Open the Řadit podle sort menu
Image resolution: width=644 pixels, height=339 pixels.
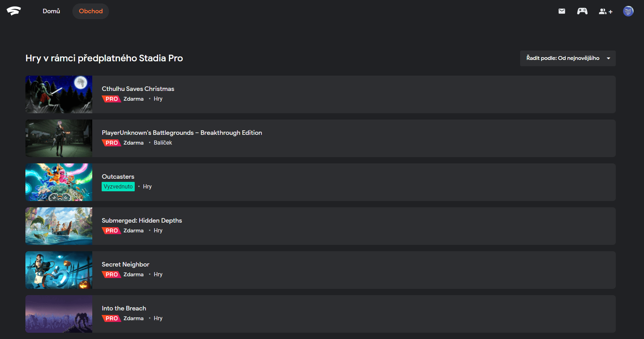coord(563,58)
